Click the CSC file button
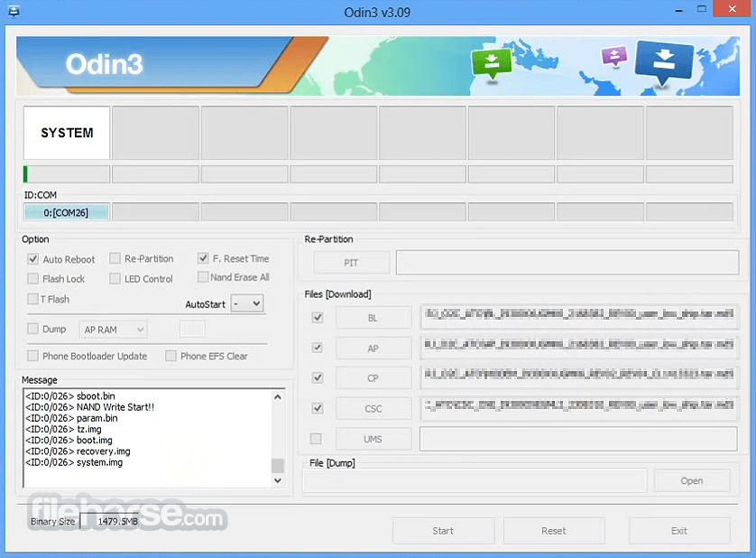Screen dimensions: 756x558 (x=373, y=409)
